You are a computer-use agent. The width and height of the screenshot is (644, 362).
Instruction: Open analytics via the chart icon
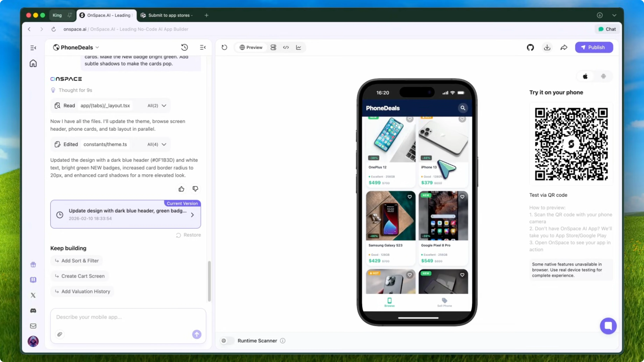299,47
